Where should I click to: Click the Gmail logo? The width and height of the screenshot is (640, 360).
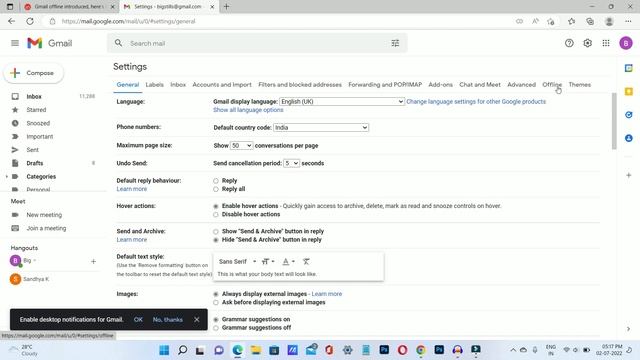tap(49, 43)
